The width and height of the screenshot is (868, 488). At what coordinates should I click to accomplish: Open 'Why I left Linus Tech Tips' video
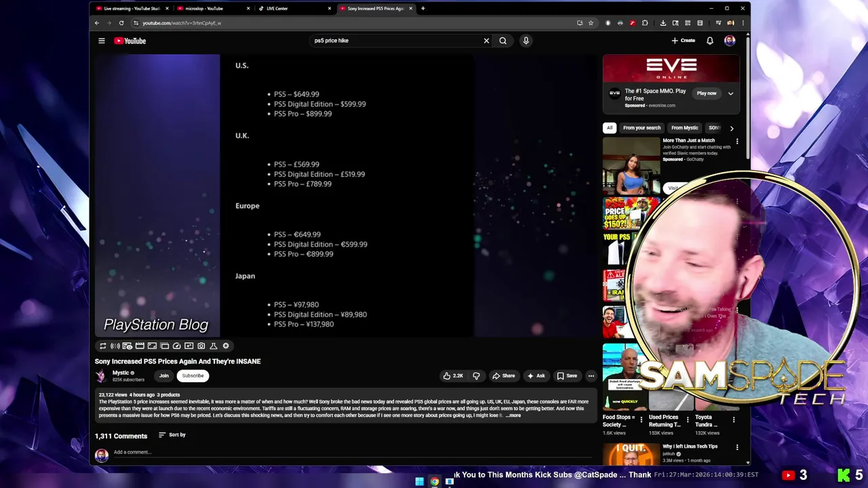[690, 446]
